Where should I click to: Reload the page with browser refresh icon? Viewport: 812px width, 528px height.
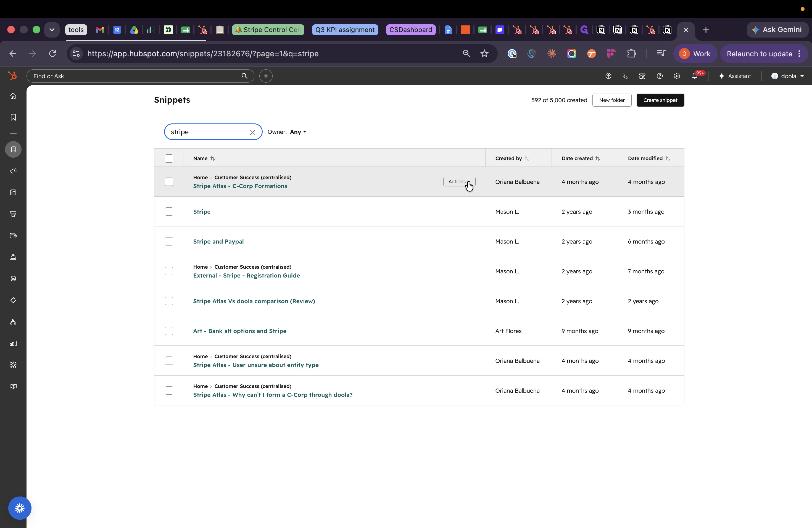[x=52, y=54]
